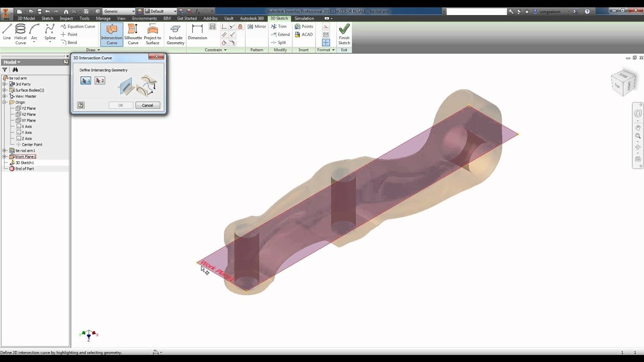
Task: Choose the Trim tool
Action: pos(279,27)
